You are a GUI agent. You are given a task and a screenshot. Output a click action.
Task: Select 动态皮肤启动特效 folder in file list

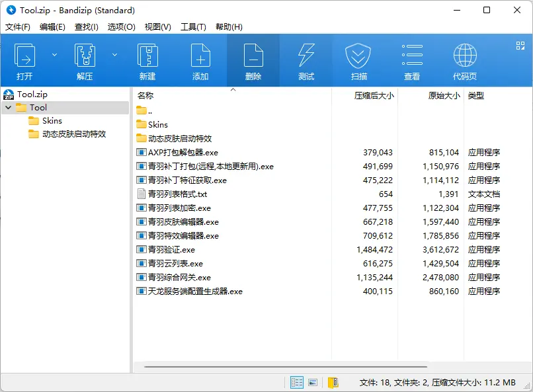[x=174, y=139]
